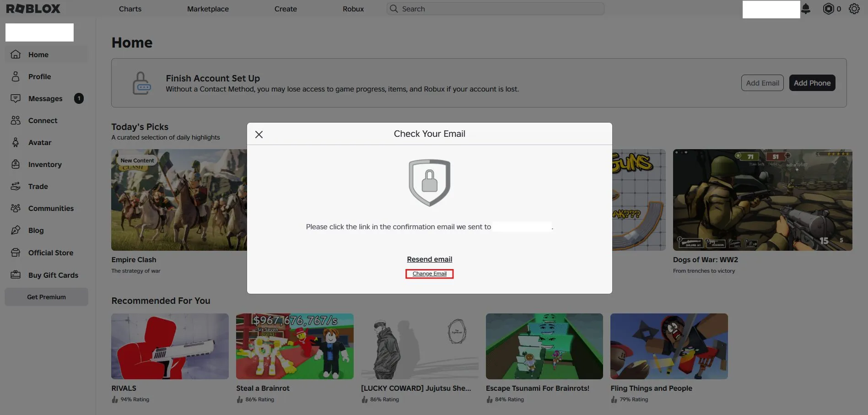
Task: Open the notifications bell icon
Action: click(806, 9)
